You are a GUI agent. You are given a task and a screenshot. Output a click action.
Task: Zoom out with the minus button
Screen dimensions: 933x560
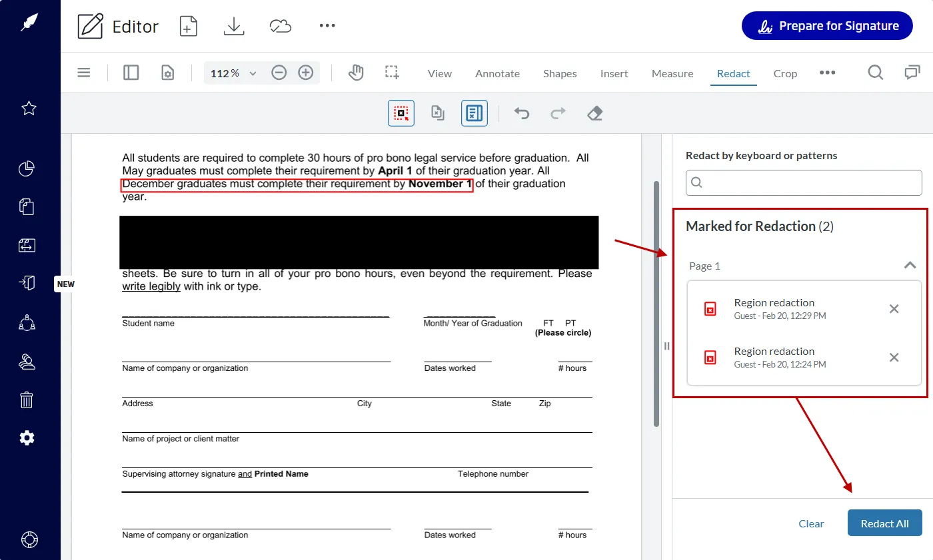pos(279,73)
